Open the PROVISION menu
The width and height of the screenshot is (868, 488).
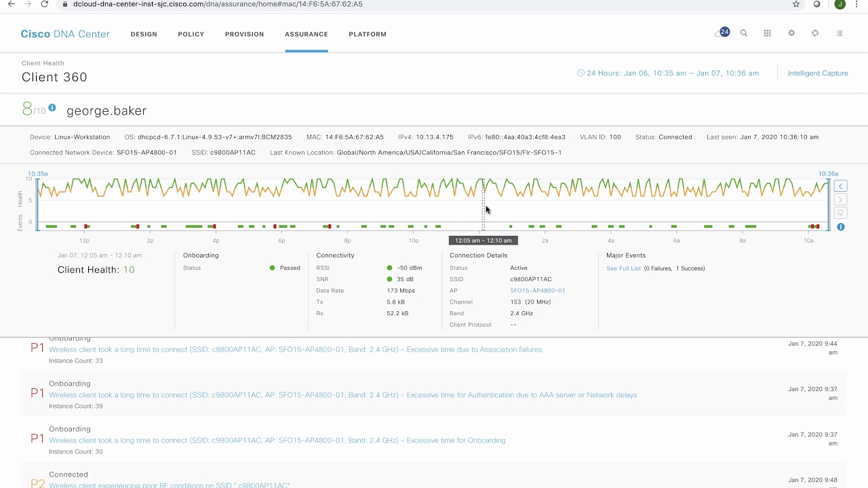[245, 34]
